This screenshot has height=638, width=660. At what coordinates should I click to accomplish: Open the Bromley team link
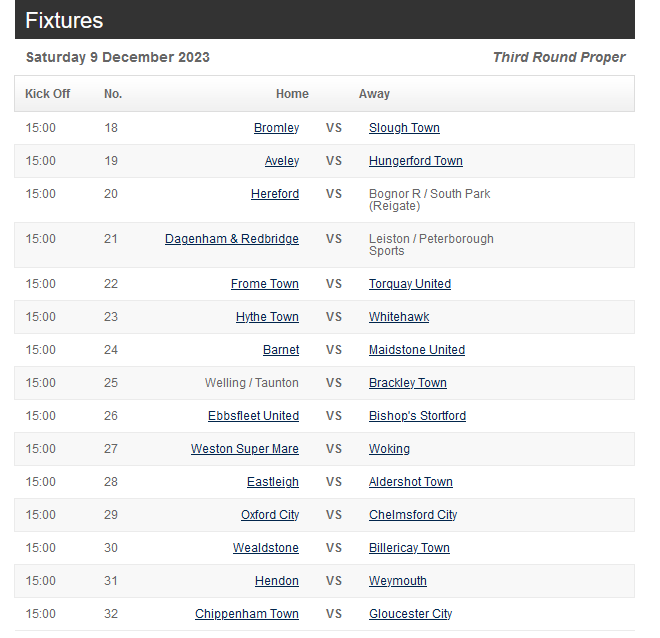pyautogui.click(x=277, y=128)
